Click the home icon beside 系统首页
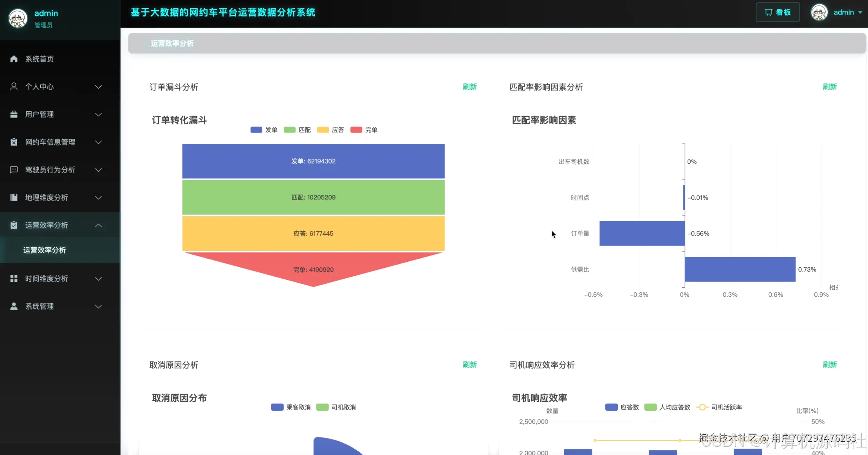The height and width of the screenshot is (455, 868). 14,59
